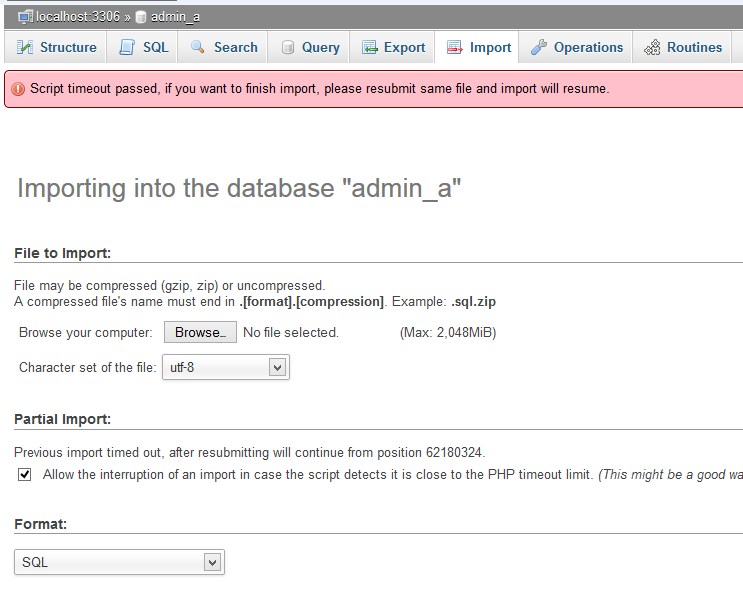Click the Routines gears icon
The image size is (743, 593).
652,47
